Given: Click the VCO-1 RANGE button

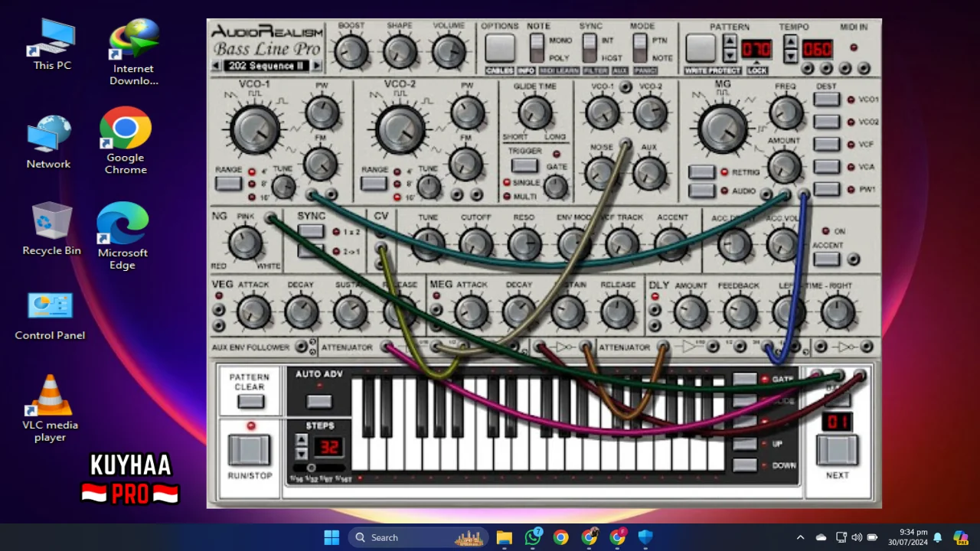Looking at the screenshot, I should click(228, 184).
